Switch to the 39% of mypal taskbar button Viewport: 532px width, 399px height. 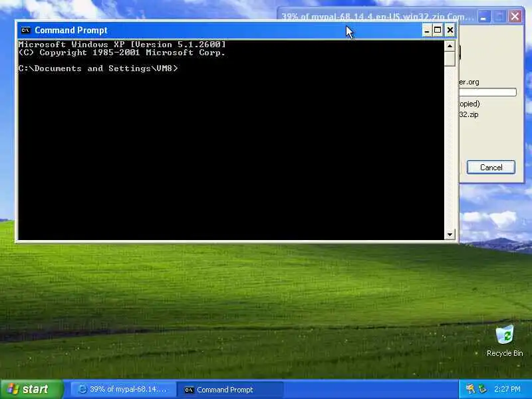click(x=124, y=390)
